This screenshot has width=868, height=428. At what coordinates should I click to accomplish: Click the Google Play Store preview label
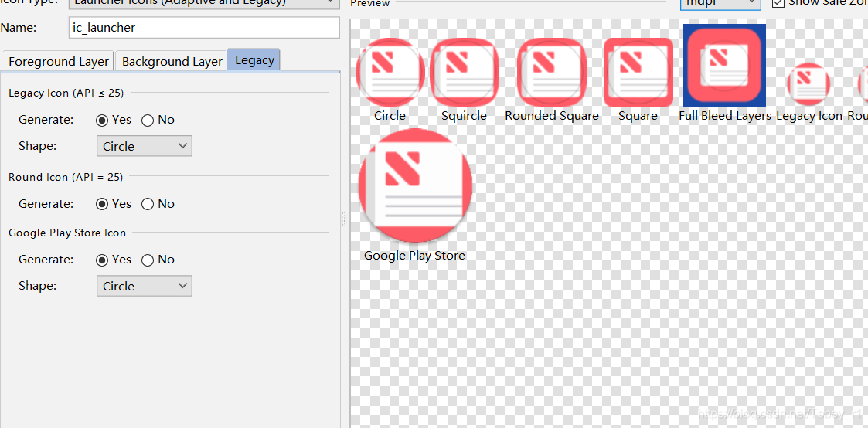coord(414,256)
